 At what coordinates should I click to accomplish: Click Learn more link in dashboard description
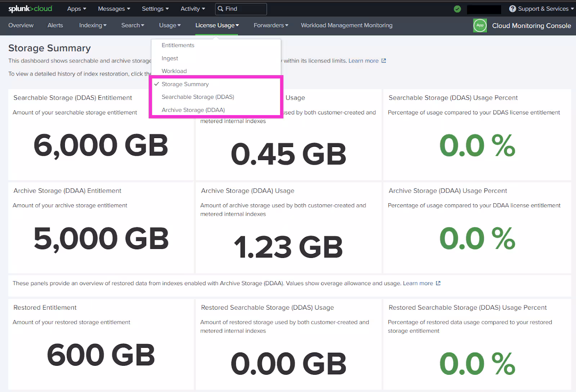[x=363, y=61]
